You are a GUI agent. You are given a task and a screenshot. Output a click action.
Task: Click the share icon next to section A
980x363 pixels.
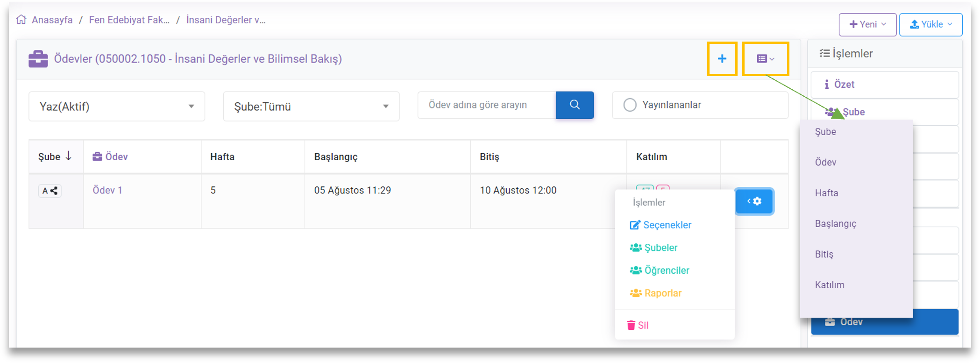[x=54, y=191]
